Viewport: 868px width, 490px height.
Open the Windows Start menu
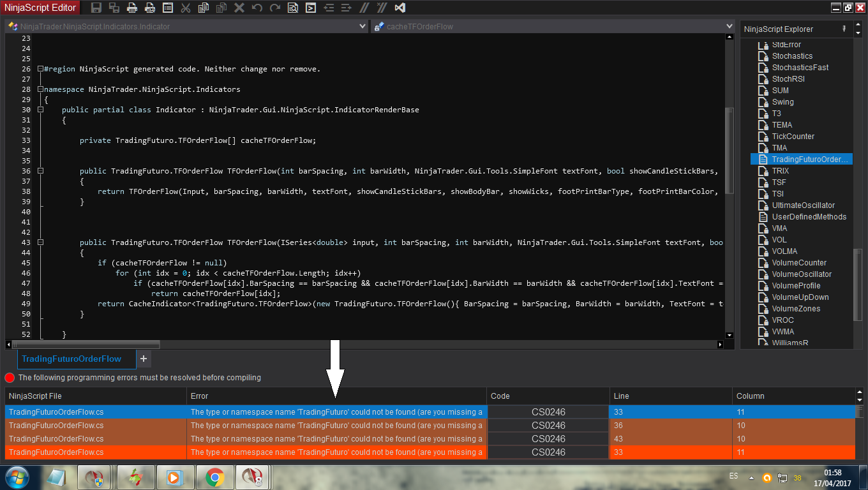tap(17, 477)
